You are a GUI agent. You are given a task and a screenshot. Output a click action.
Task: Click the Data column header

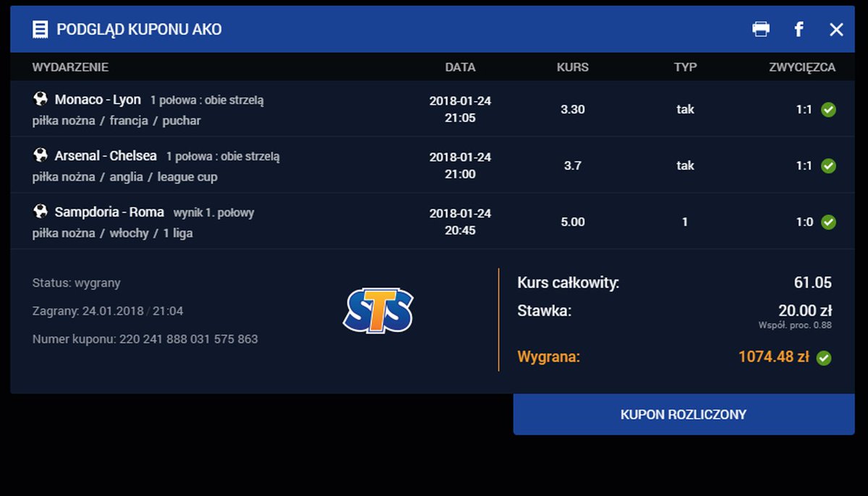460,67
